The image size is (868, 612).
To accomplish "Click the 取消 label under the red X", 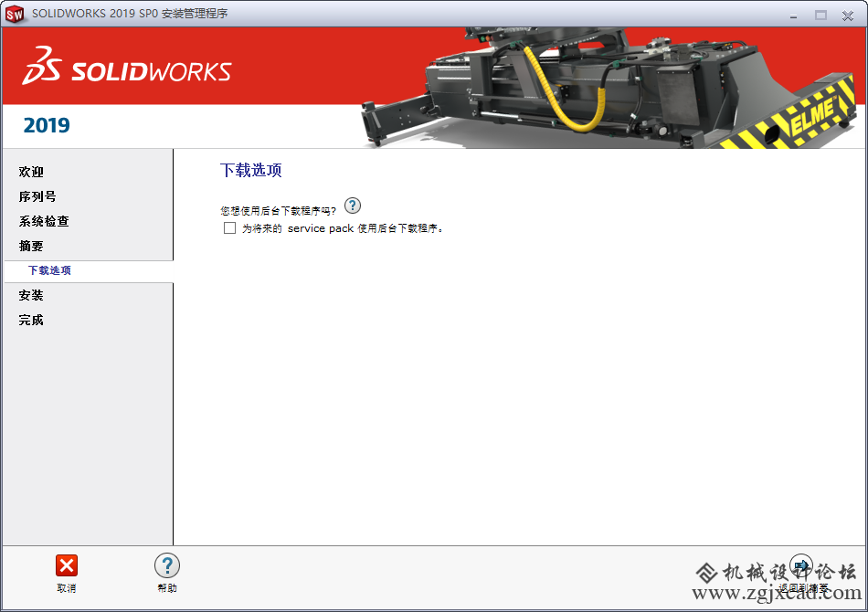I will pos(67,588).
